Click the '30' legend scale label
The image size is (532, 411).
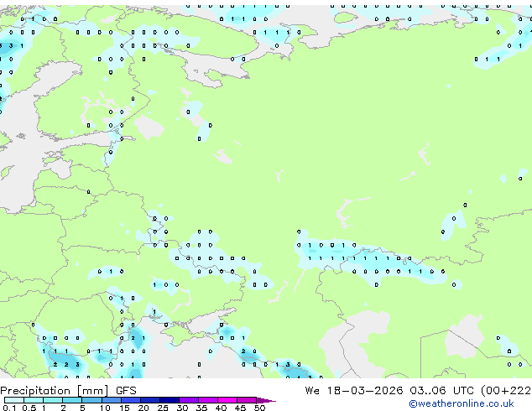click(182, 408)
